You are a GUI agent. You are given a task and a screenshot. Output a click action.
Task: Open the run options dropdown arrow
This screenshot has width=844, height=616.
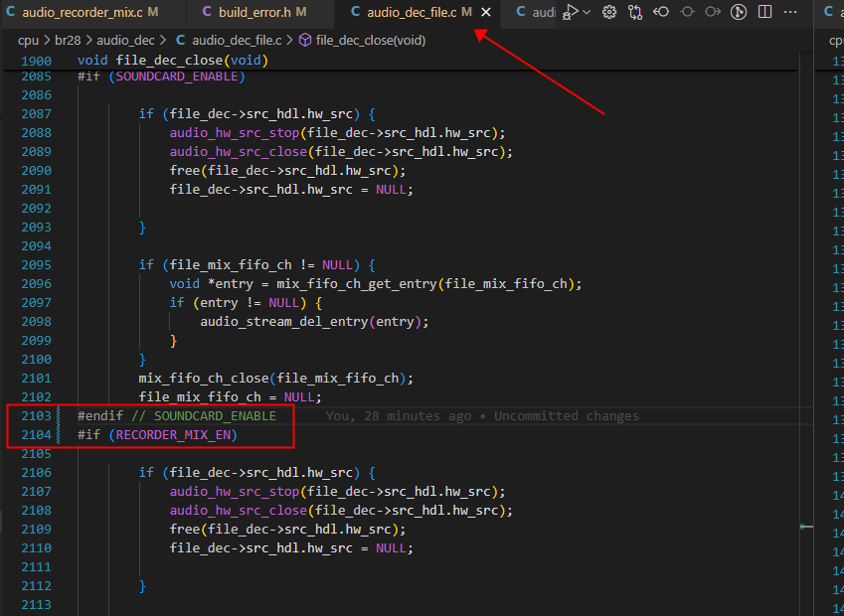pos(587,12)
